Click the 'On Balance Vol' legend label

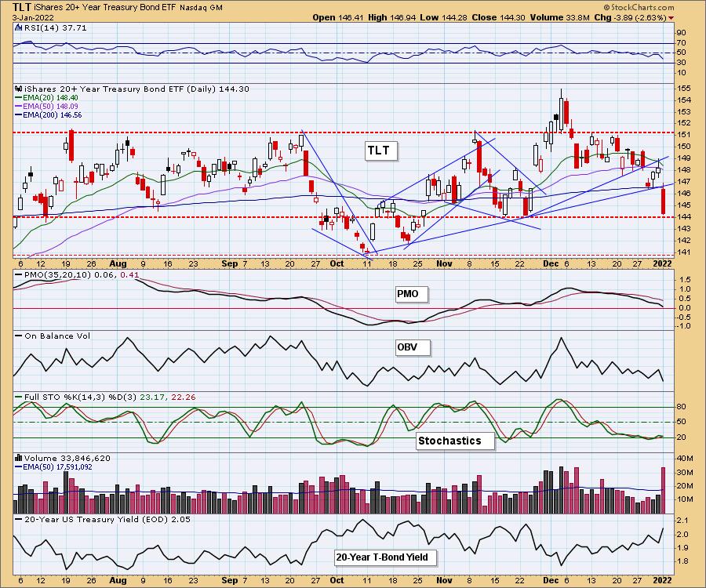tap(57, 336)
